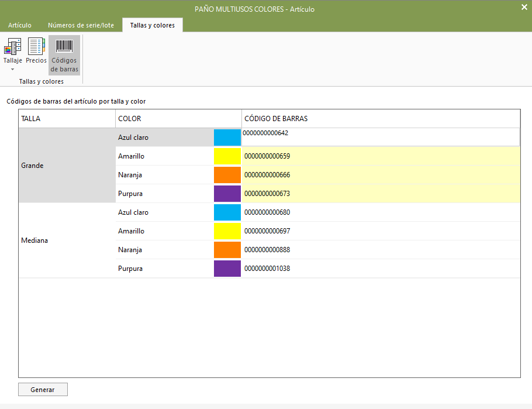Click the Grande Naranja orange swatch

pyautogui.click(x=227, y=174)
